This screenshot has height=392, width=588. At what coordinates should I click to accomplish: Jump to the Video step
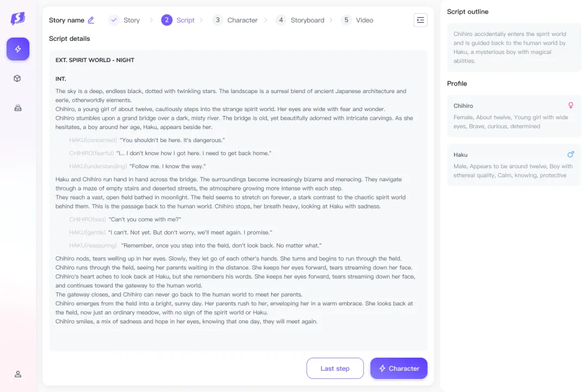click(357, 20)
